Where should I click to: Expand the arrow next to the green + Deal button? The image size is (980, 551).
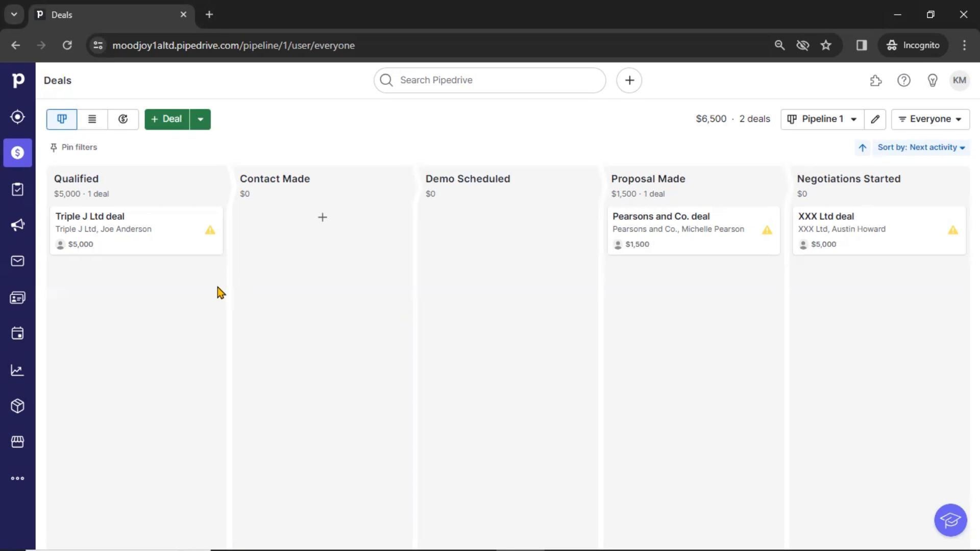(x=200, y=119)
